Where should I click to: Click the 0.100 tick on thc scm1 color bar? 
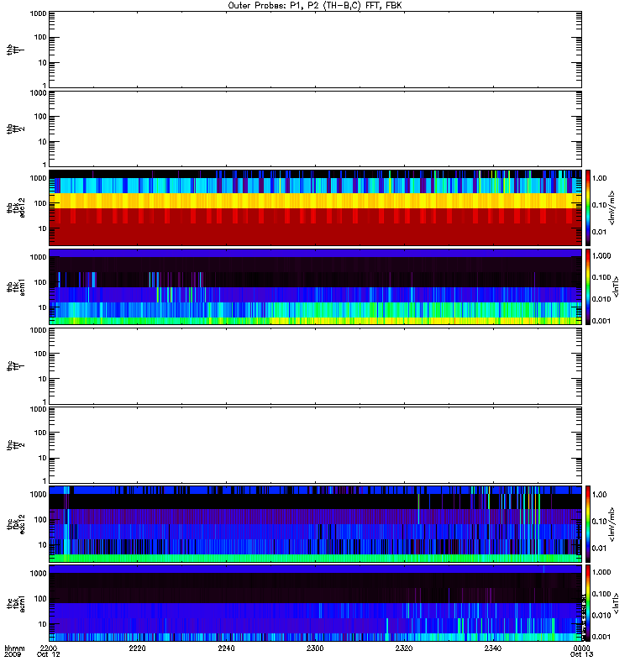pos(601,594)
